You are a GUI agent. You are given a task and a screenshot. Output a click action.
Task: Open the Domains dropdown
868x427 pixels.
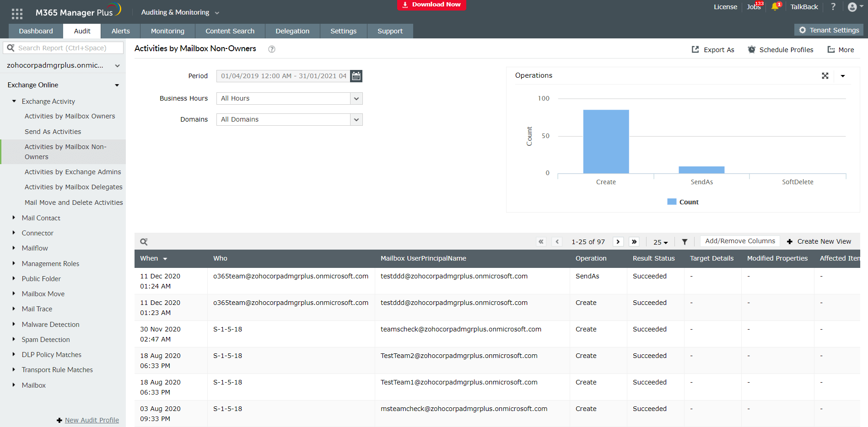point(356,119)
